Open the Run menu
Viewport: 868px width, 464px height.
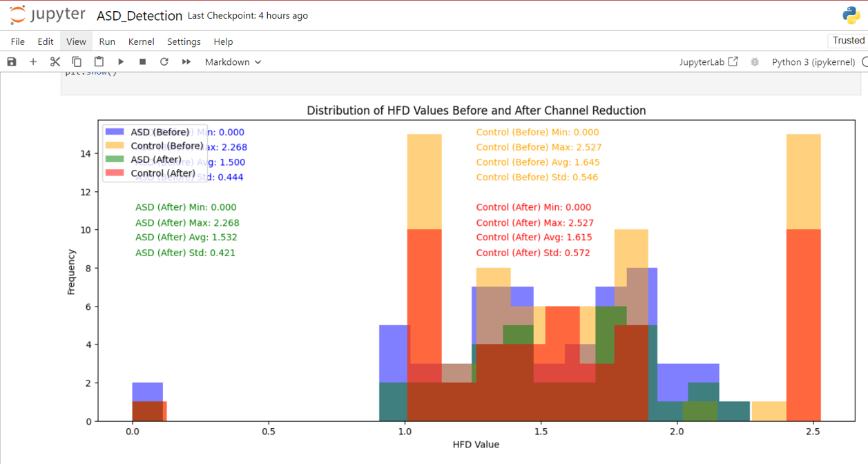coord(107,41)
